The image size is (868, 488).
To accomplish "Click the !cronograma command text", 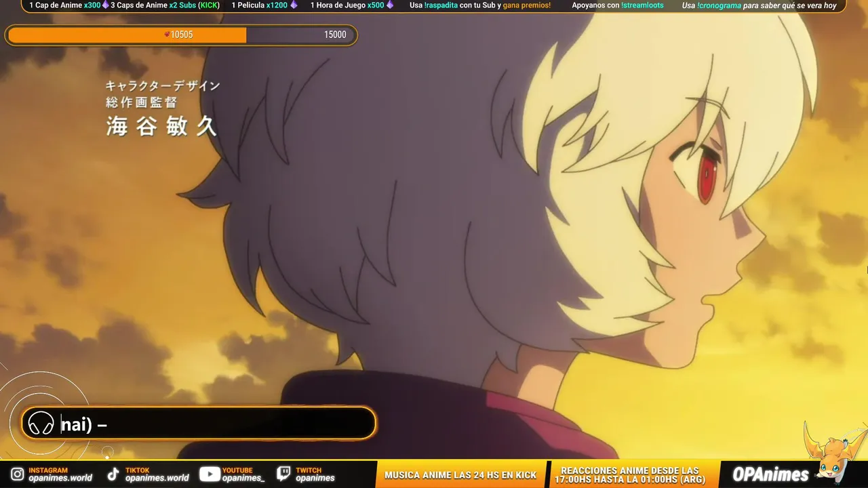I will (x=719, y=5).
